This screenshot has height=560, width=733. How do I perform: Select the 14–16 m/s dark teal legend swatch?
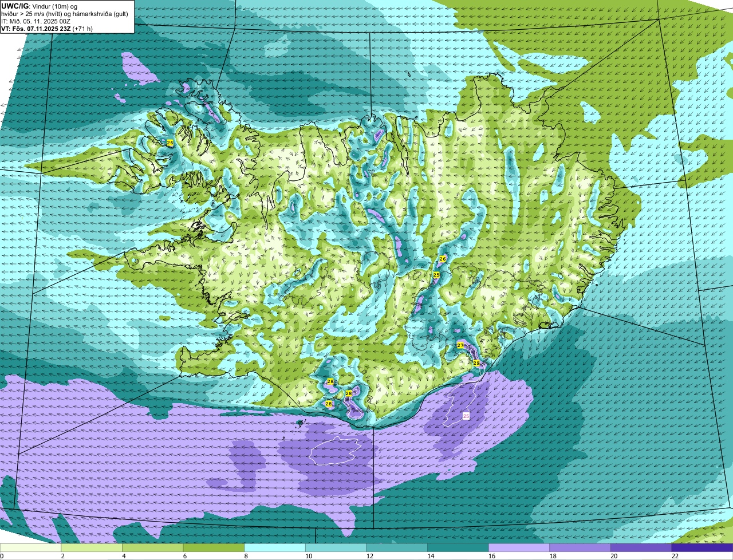click(458, 547)
